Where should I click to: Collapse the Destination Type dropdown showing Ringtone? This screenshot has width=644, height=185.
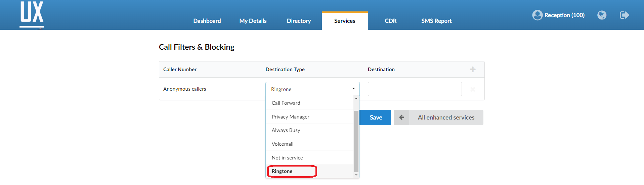pos(312,89)
